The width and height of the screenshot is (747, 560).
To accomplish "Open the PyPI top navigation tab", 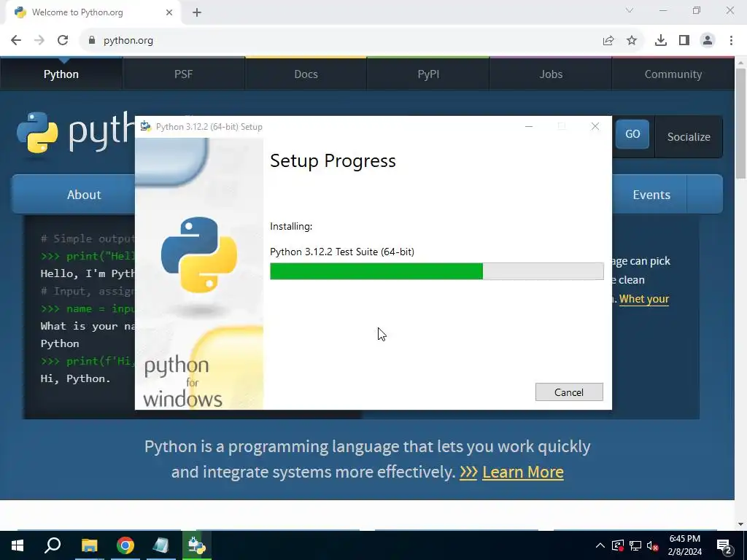I will pyautogui.click(x=428, y=74).
